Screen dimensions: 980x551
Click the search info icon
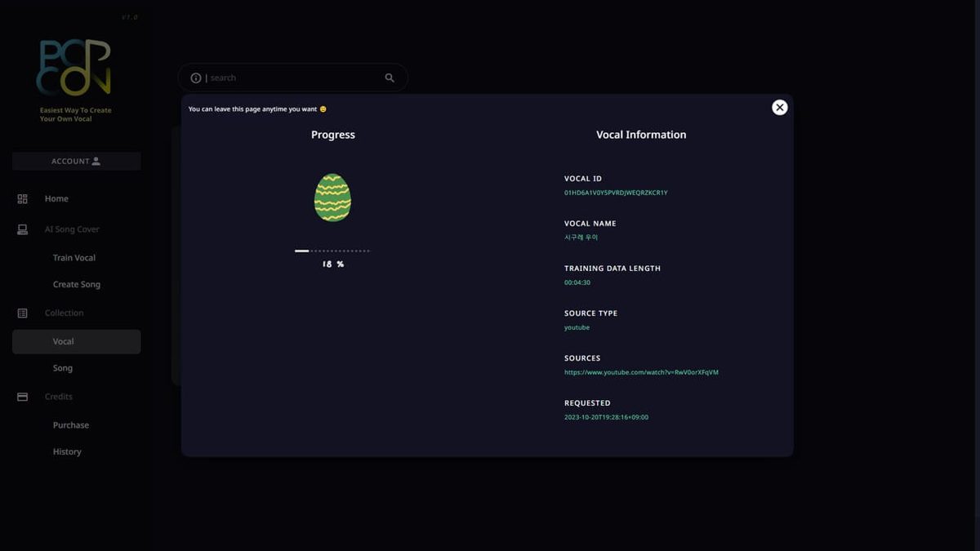tap(196, 78)
